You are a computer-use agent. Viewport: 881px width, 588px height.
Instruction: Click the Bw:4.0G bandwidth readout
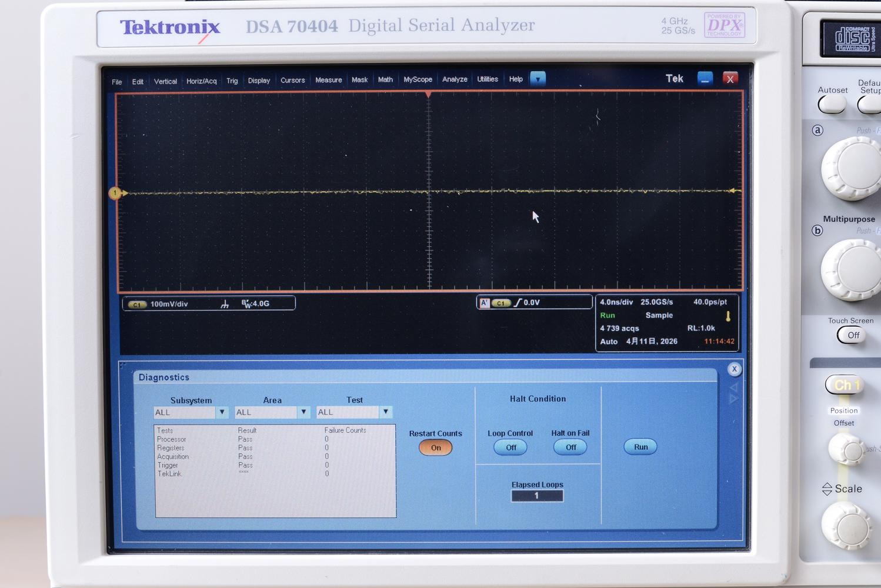click(x=255, y=303)
